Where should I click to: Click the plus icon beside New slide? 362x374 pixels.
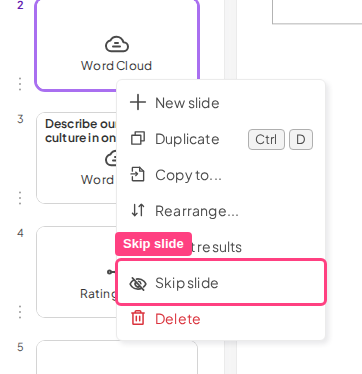click(x=138, y=102)
